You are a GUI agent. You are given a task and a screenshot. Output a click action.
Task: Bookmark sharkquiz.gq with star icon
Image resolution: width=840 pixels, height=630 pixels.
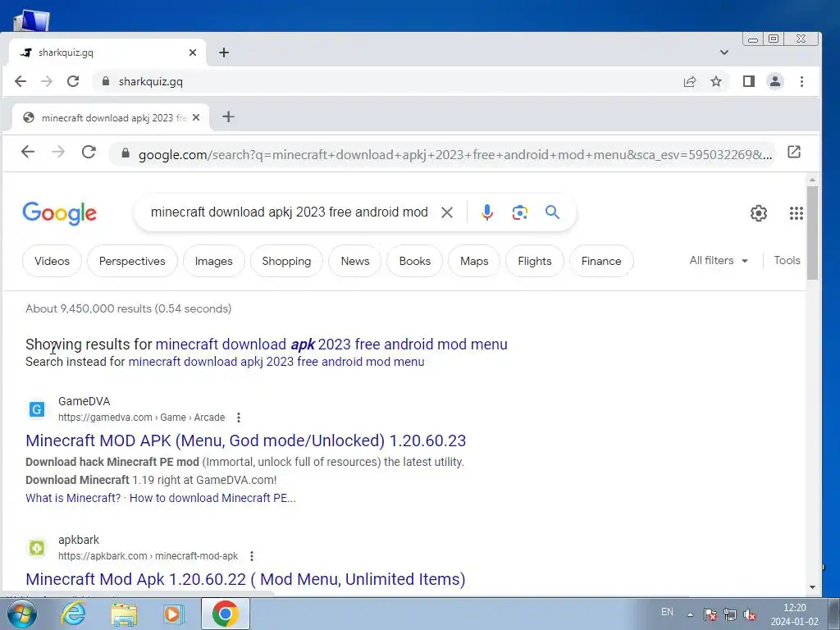(715, 81)
